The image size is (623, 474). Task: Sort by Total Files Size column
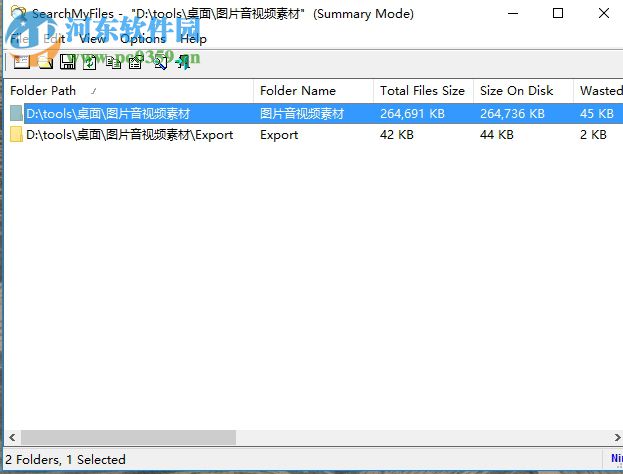pos(424,91)
